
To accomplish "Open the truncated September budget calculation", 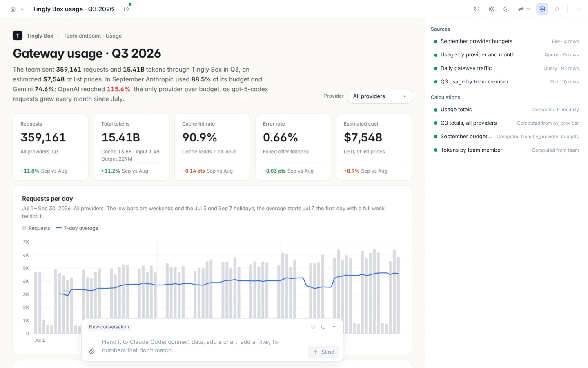I will 506,137.
